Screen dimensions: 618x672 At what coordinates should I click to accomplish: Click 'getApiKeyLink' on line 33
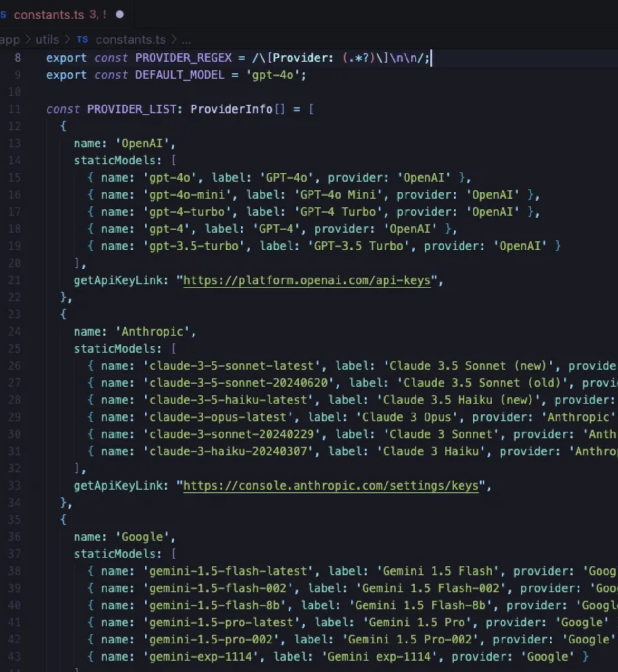(x=118, y=486)
